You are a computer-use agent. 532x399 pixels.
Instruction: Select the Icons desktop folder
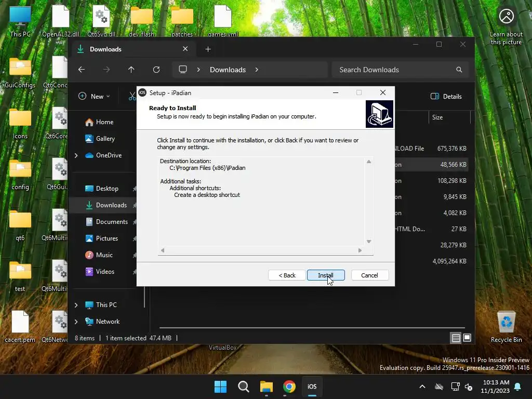[x=20, y=124]
